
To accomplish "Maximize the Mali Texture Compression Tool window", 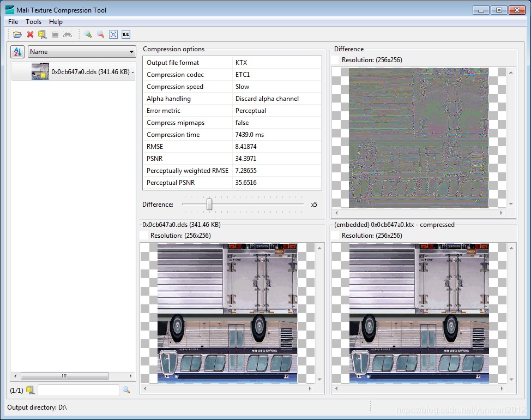I will 499,10.
